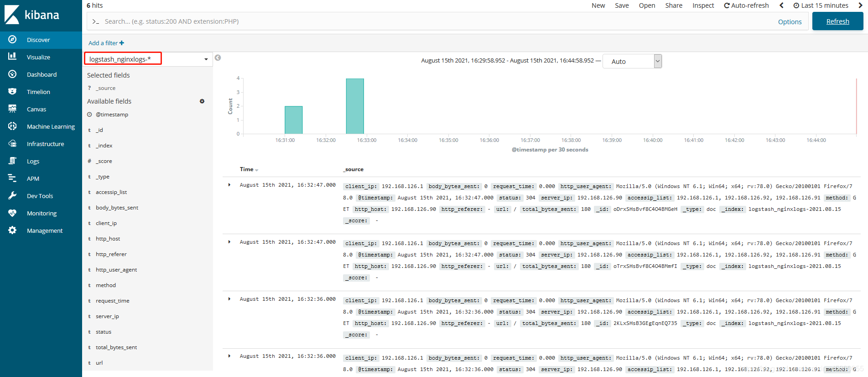Step time range forward arrow
Image resolution: width=868 pixels, height=377 pixels.
(861, 5)
